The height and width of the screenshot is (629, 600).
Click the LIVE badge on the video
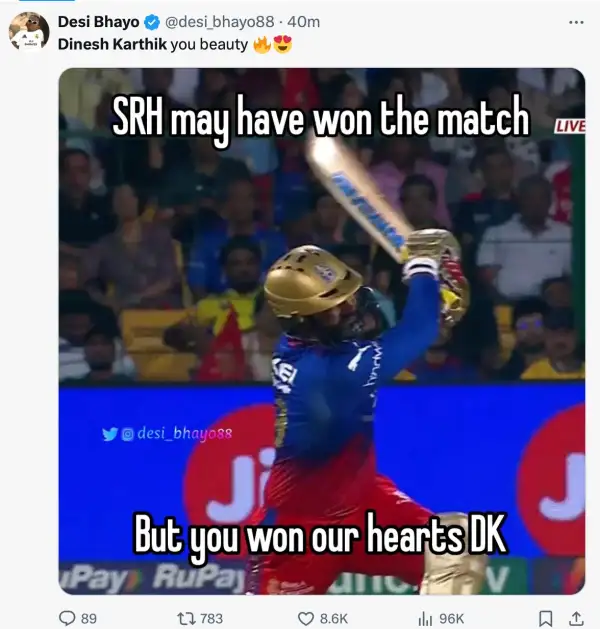point(570,126)
